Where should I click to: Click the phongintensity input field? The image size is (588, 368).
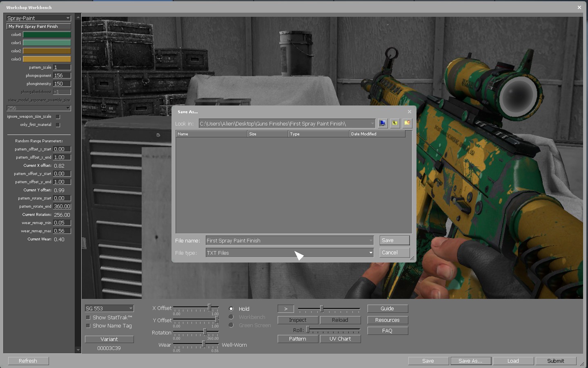[62, 84]
